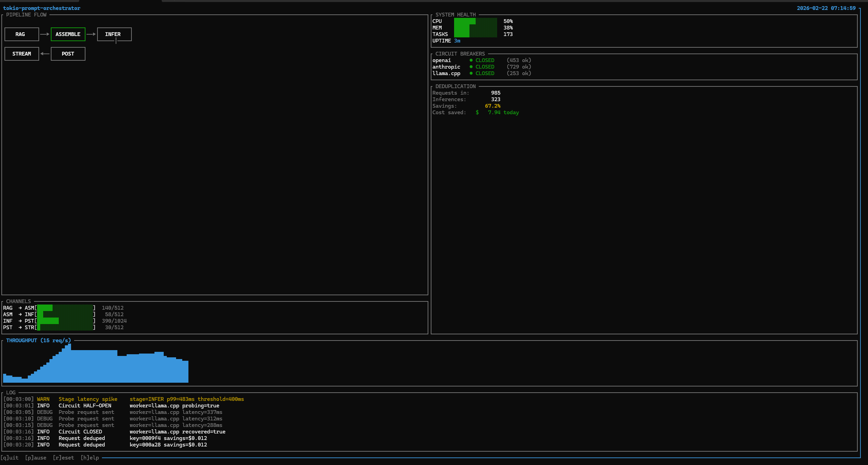Click the green status dot beside openai breaker
This screenshot has height=465, width=868.
point(471,60)
